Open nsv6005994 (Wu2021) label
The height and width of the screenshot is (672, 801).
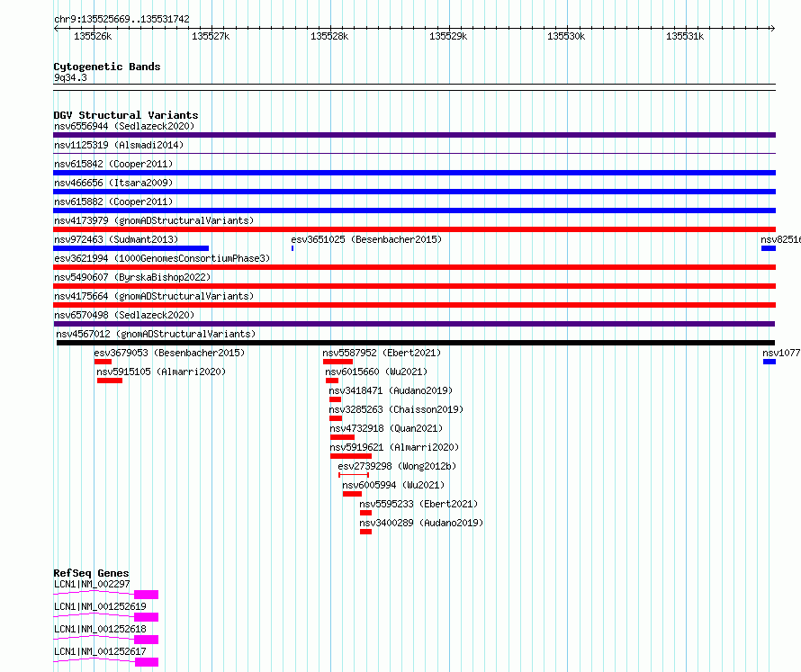[x=393, y=485]
